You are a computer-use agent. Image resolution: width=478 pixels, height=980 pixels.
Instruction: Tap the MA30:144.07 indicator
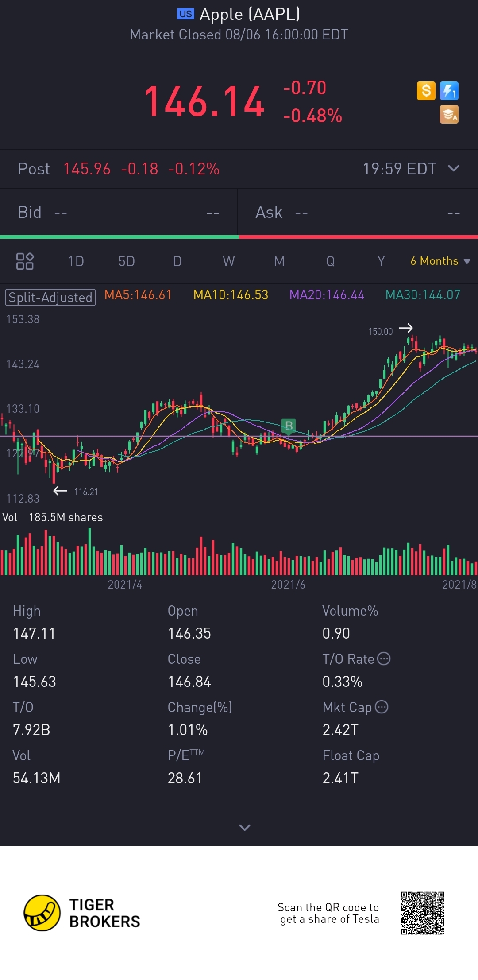pos(423,295)
